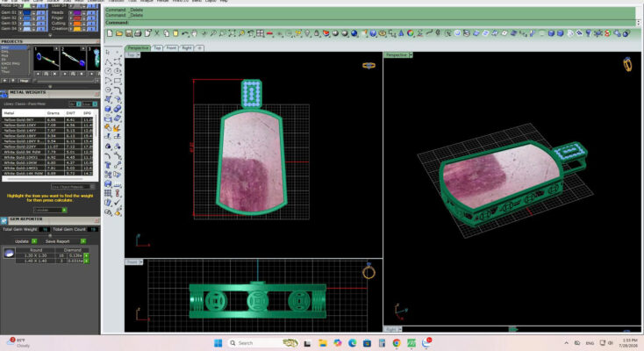Switch to the Front viewport tab
Image resolution: width=644 pixels, height=351 pixels.
(x=171, y=48)
